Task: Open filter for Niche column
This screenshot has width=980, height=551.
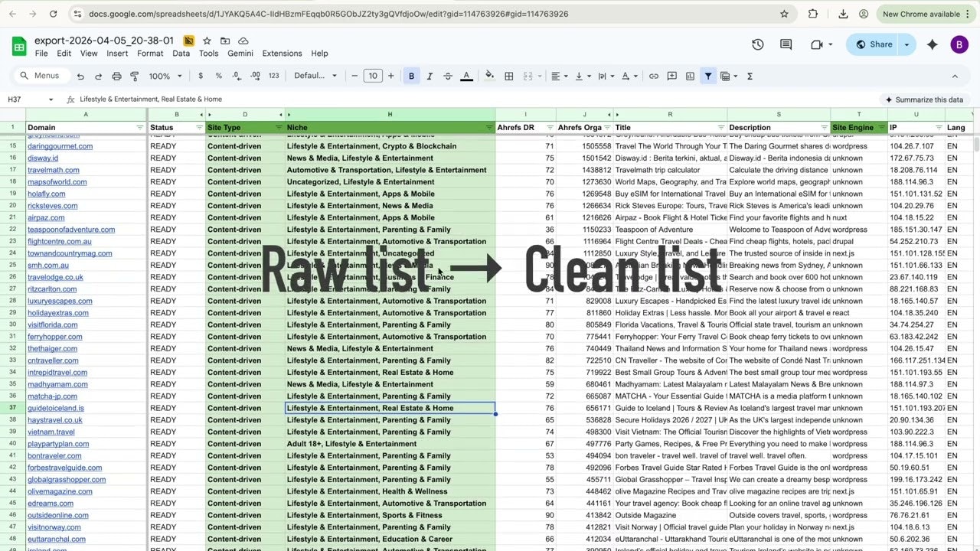Action: tap(489, 127)
